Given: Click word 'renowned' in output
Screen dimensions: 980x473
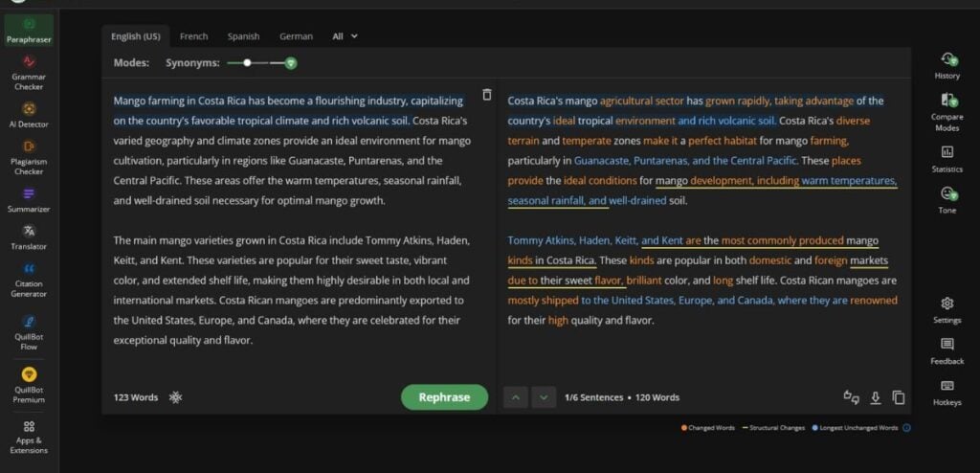Looking at the screenshot, I should coord(874,301).
